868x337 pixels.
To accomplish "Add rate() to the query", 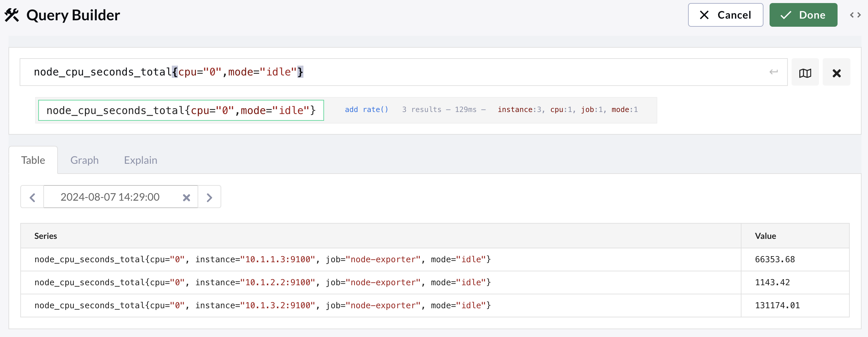I will tap(366, 109).
